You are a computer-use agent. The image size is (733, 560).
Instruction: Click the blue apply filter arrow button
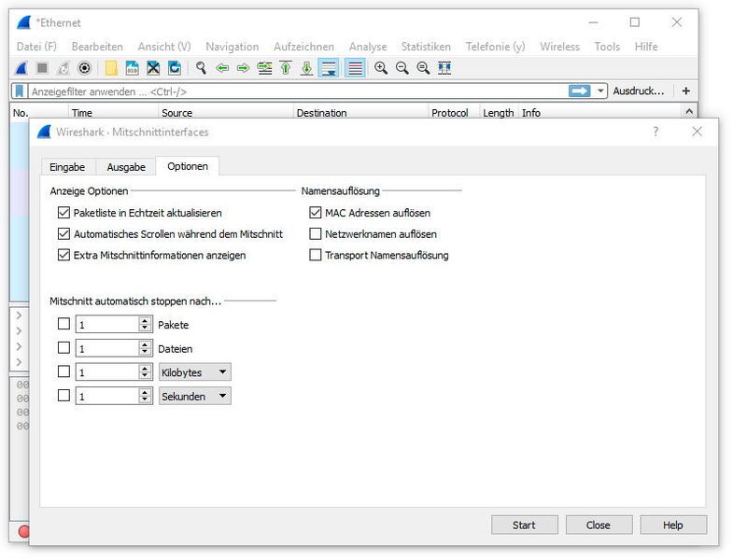(x=580, y=91)
